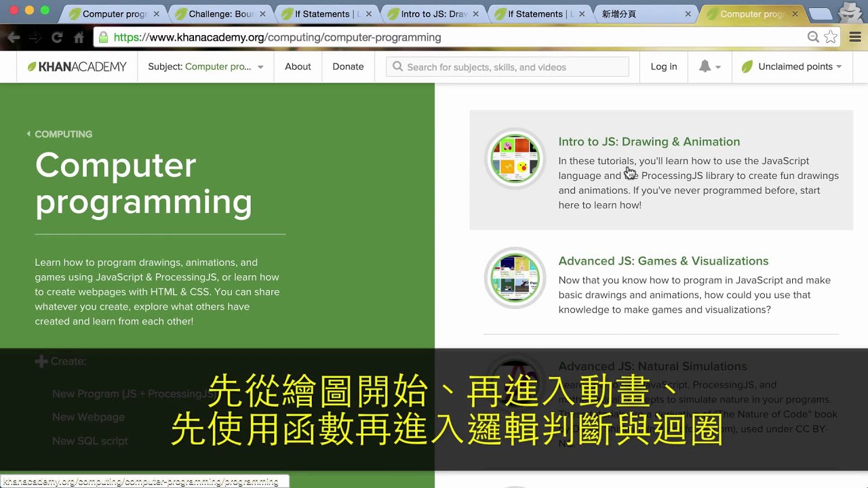This screenshot has height=488, width=868.
Task: Close the Intro to JS: Drawing tab
Action: [475, 14]
